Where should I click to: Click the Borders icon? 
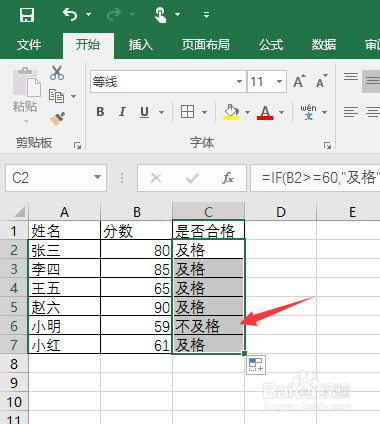[187, 112]
